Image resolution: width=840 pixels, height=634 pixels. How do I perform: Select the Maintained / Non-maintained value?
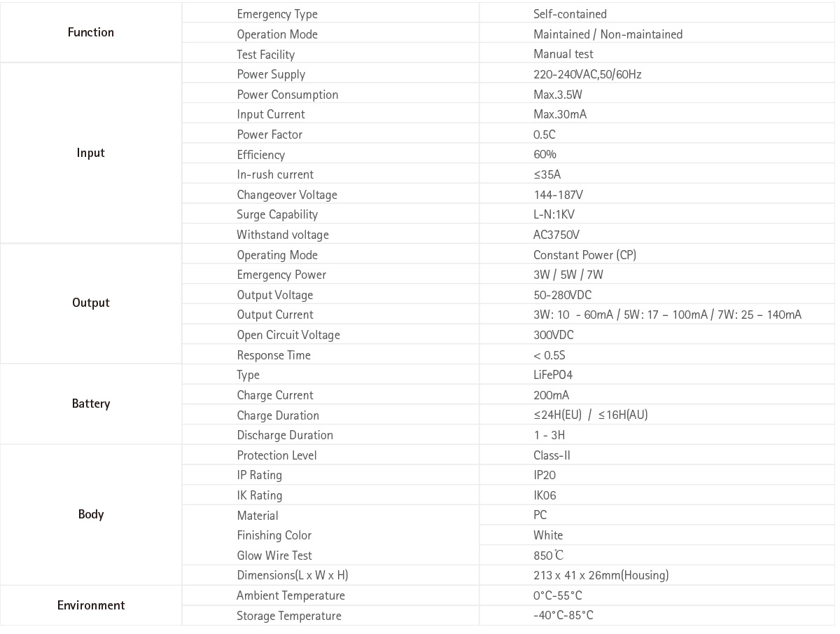coord(608,34)
